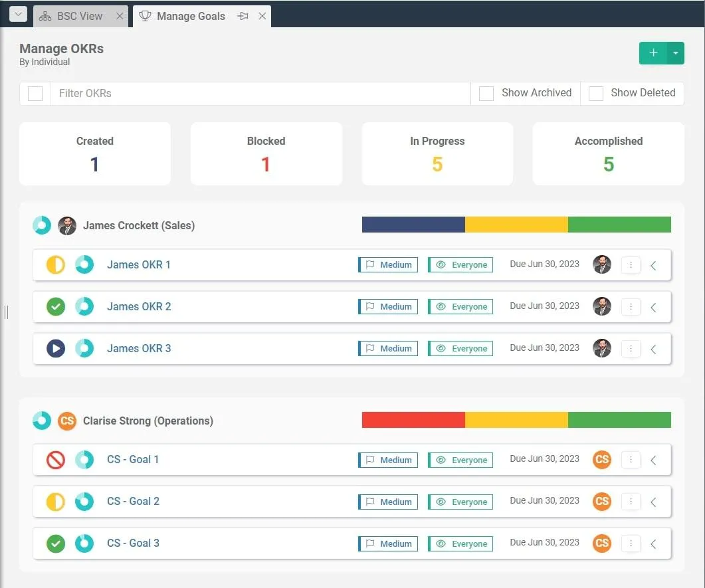Click the pin icon on Manage Goals tab
Viewport: 705px width, 588px height.
[243, 16]
